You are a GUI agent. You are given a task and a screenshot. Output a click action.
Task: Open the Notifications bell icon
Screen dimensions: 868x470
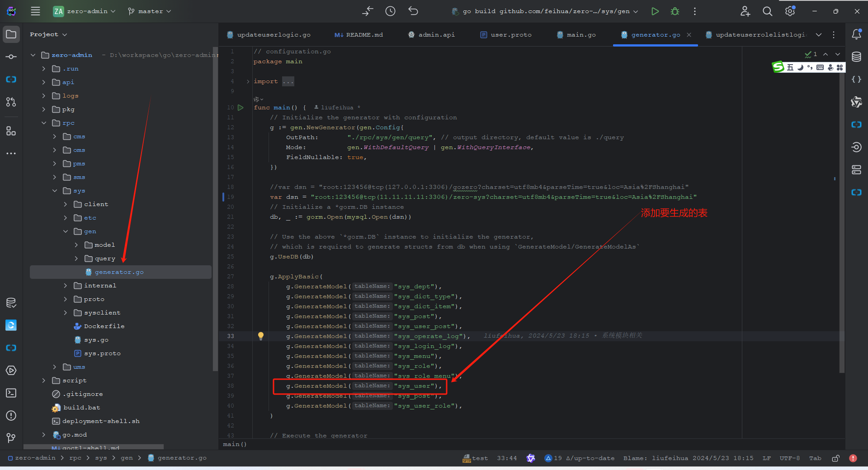tap(856, 34)
